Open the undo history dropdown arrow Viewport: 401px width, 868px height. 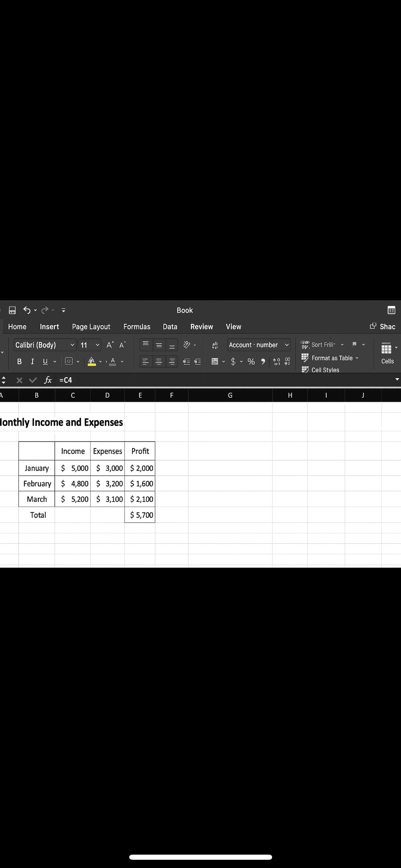(35, 310)
